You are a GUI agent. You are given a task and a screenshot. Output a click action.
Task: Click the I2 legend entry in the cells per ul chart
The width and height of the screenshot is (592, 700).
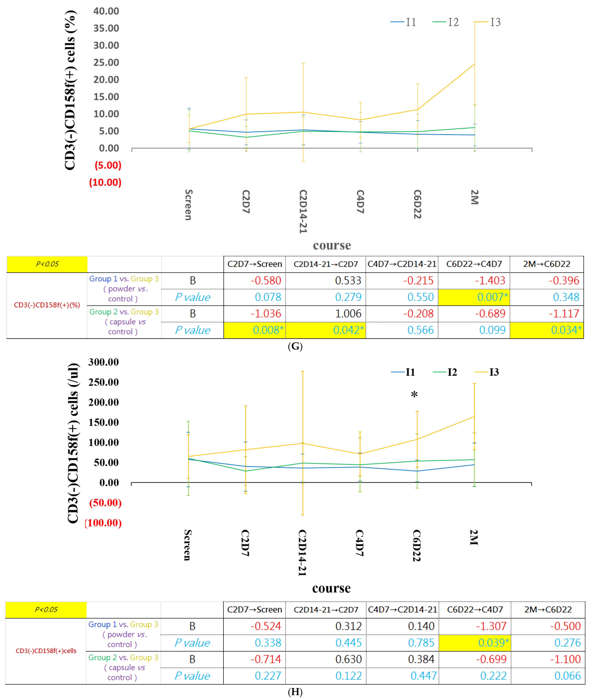pyautogui.click(x=445, y=372)
